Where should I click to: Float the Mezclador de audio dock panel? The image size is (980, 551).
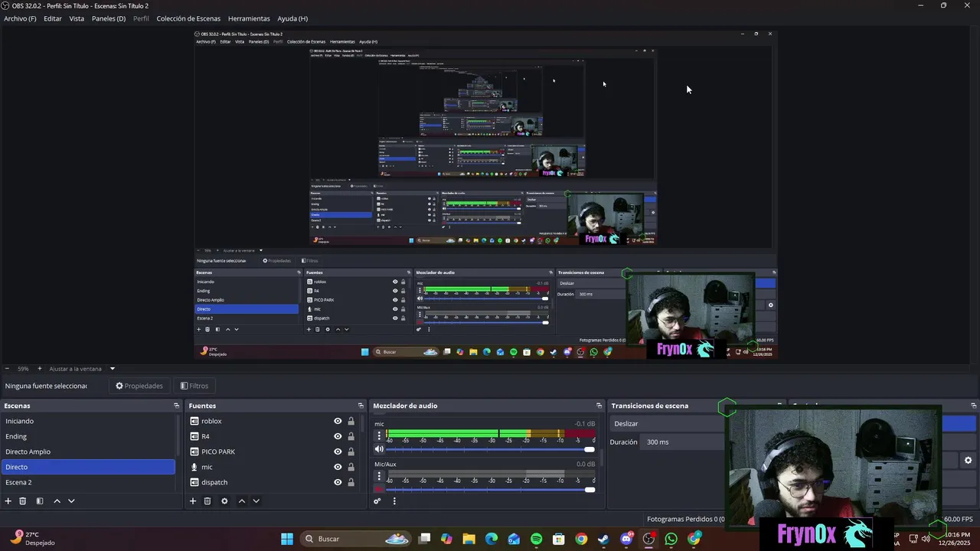[599, 406]
